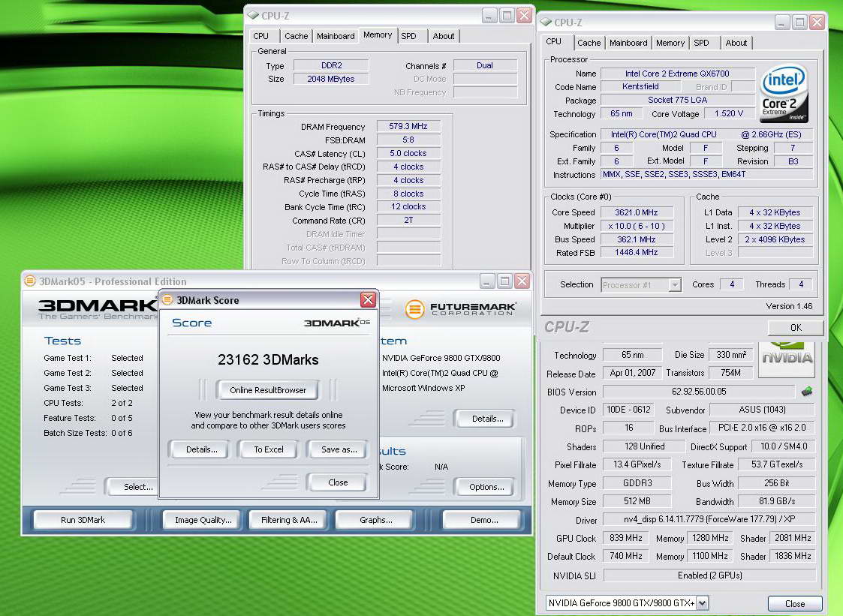
Task: Click the Bandwidth 81.9 GB/s value
Action: tap(776, 501)
